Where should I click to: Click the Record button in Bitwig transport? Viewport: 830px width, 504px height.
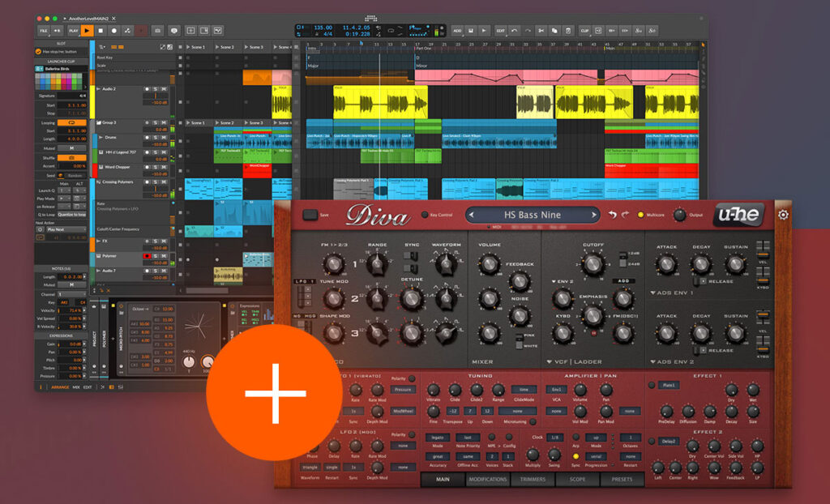113,31
